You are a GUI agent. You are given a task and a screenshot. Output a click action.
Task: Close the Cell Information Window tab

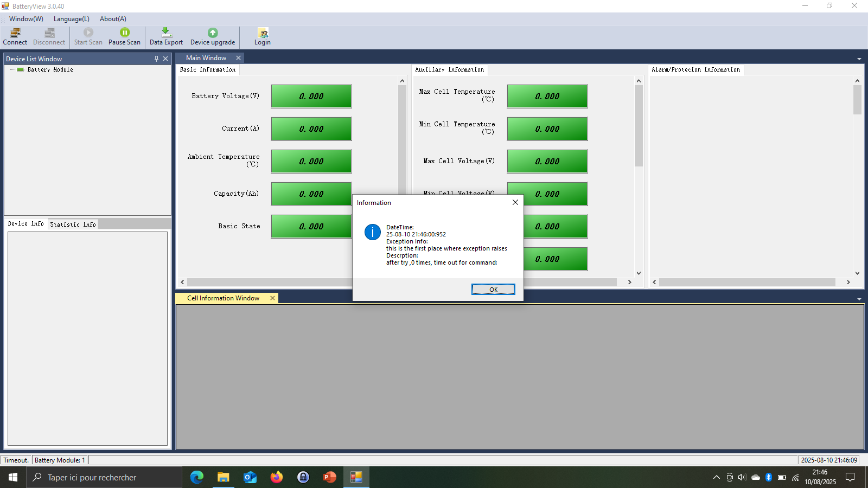272,298
